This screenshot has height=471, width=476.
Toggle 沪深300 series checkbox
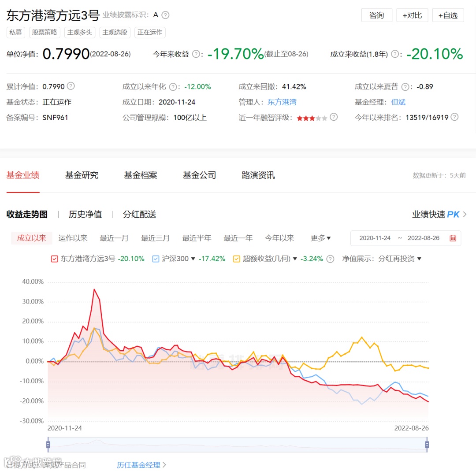pos(156,259)
